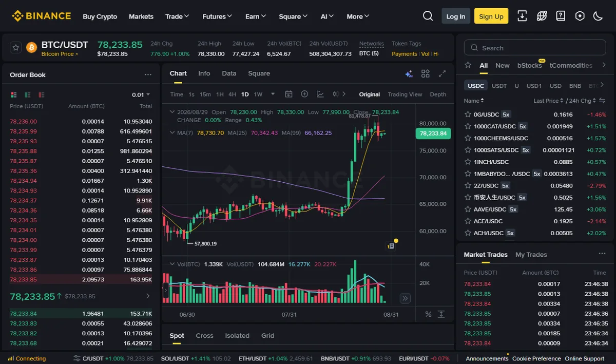The height and width of the screenshot is (364, 616).
Task: Show sell orders only view
Action: tap(41, 94)
